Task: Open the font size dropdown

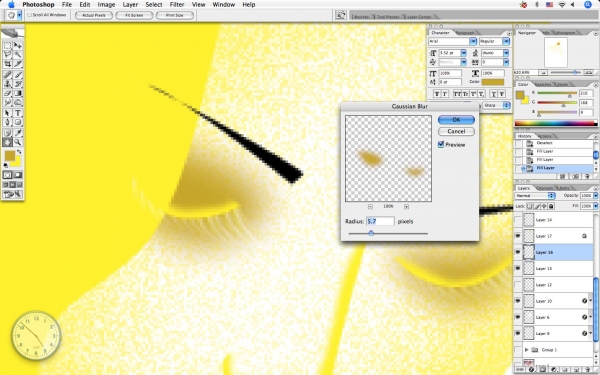Action: click(463, 53)
